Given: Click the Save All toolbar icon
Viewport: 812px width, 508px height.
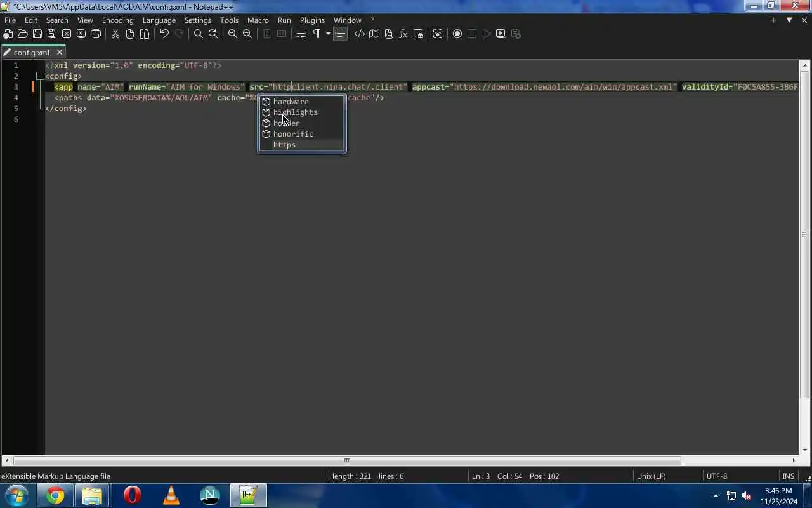Looking at the screenshot, I should point(52,34).
